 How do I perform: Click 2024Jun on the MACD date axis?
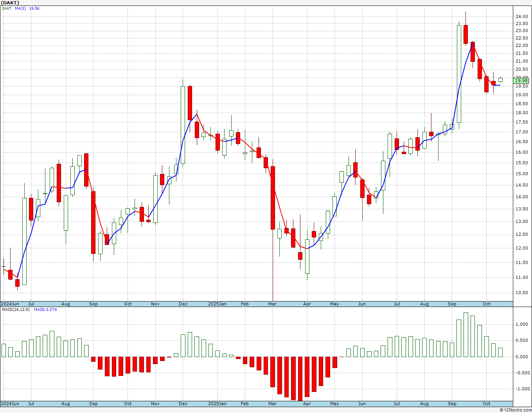point(10,404)
